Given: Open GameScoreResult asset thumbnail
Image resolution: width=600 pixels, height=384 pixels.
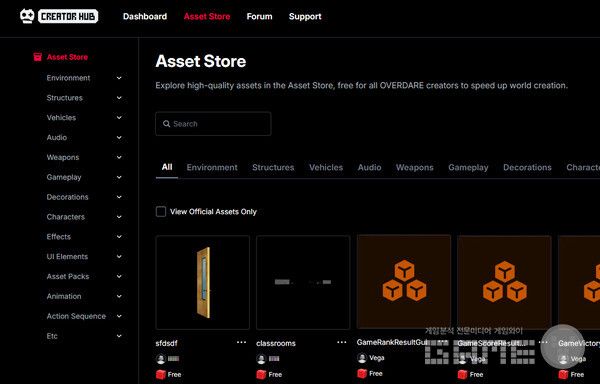Looking at the screenshot, I should click(504, 282).
